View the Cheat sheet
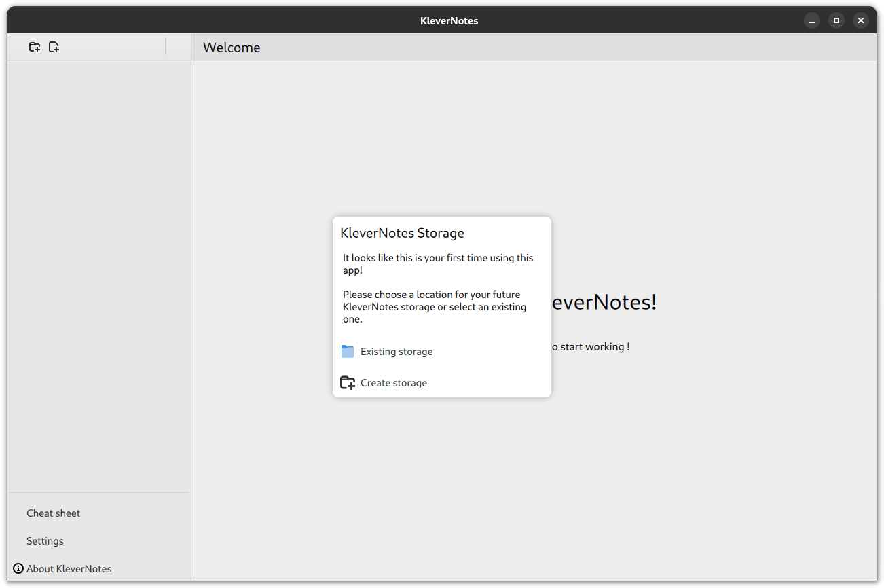 point(53,513)
